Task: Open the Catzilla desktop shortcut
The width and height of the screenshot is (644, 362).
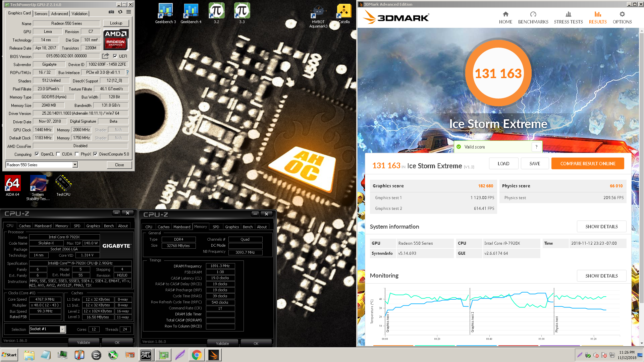Action: (344, 13)
